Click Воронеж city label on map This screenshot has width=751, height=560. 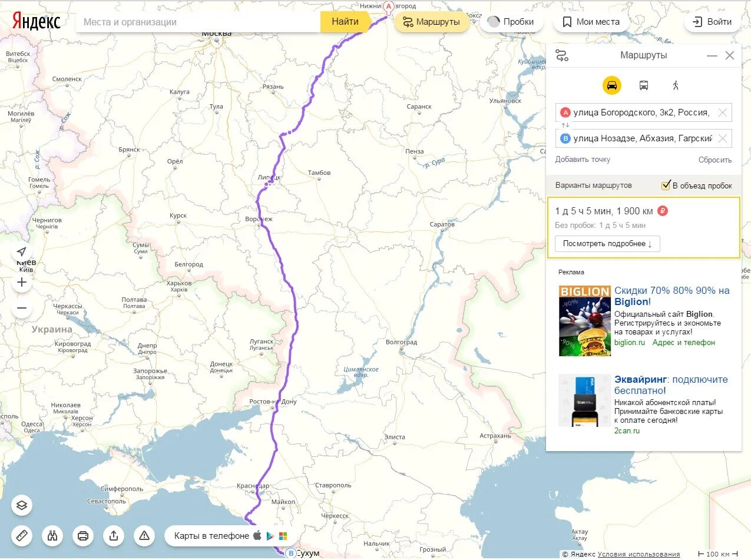click(259, 219)
